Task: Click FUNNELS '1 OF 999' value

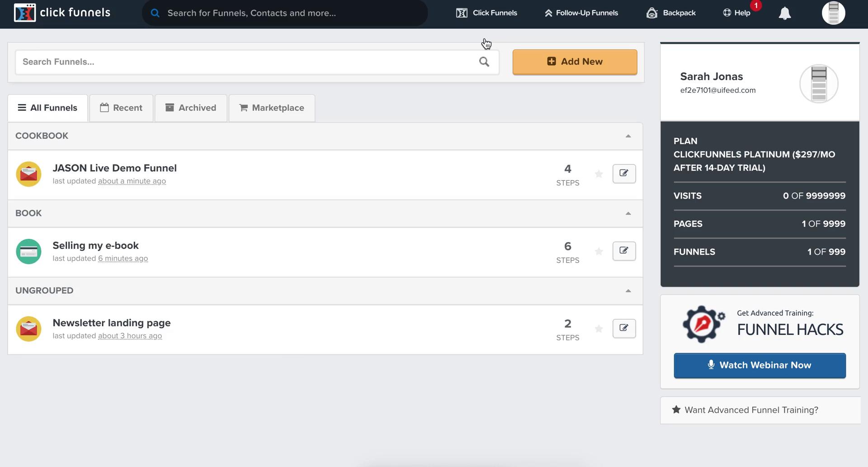Action: coord(826,252)
